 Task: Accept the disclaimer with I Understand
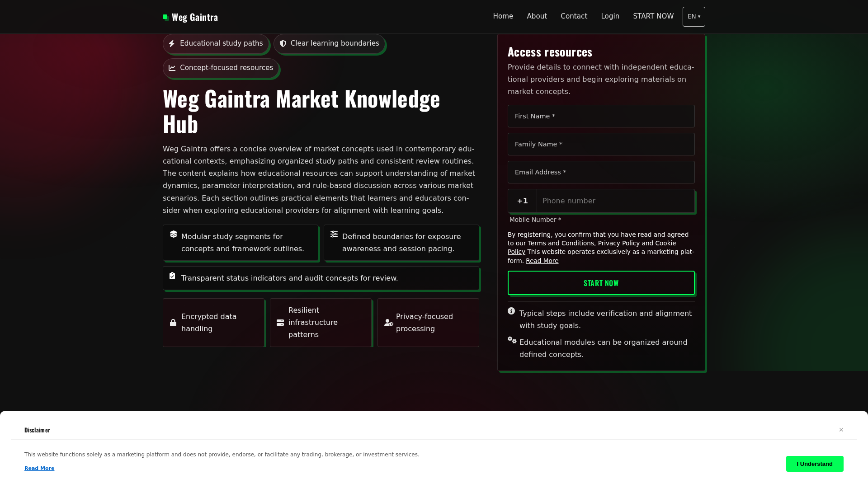(x=815, y=464)
